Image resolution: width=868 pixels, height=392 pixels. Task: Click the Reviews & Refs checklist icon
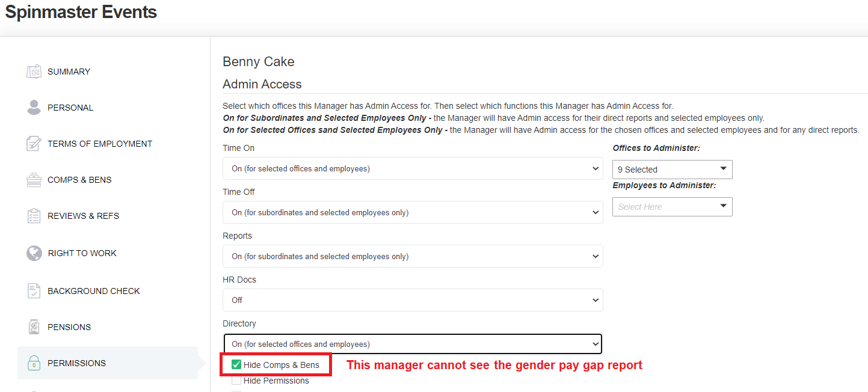(x=34, y=216)
